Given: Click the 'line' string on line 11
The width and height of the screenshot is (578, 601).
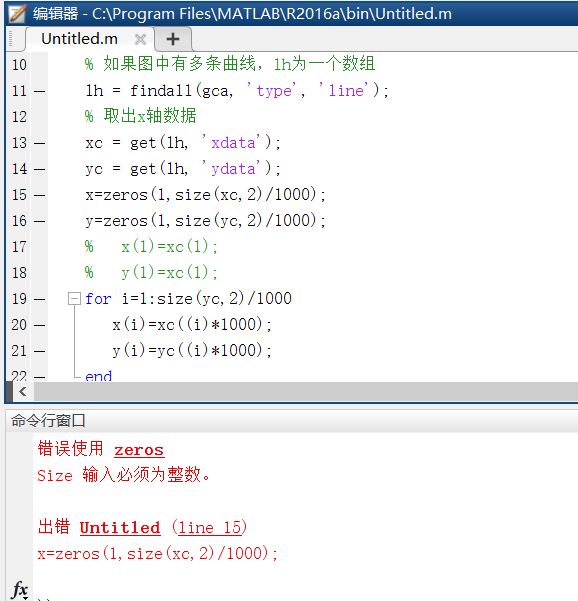Looking at the screenshot, I should coord(346,90).
